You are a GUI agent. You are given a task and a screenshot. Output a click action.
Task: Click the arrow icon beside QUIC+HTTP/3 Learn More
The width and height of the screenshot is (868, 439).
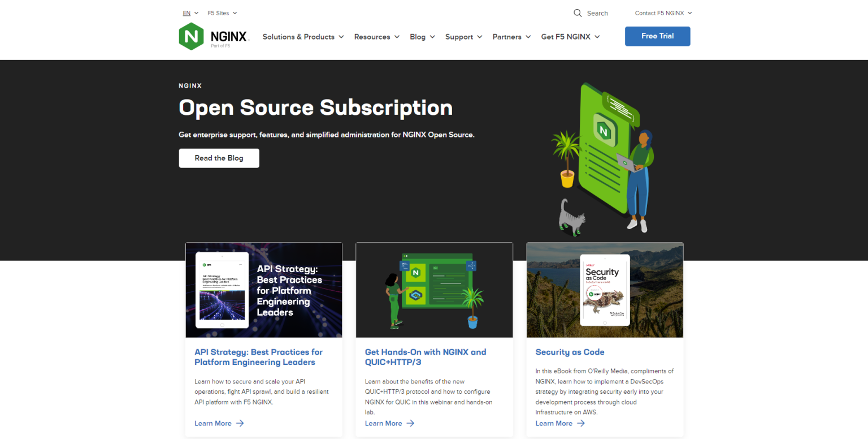(410, 423)
